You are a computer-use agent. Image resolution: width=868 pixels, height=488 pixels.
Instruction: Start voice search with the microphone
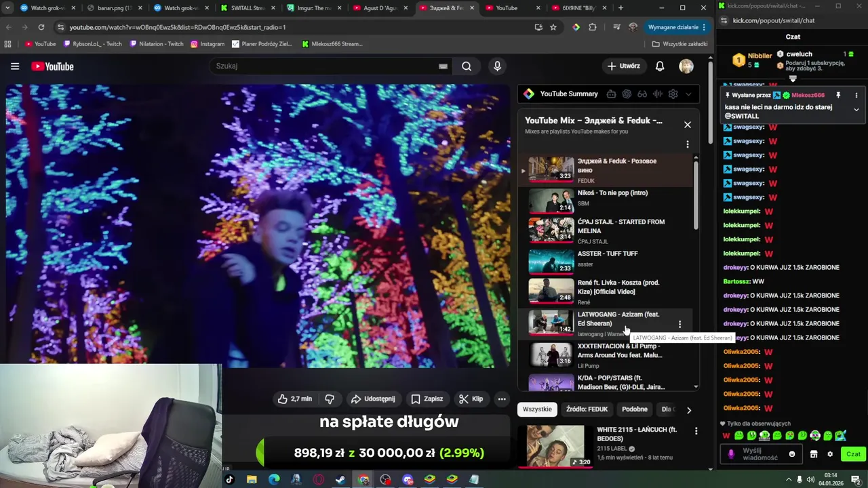click(497, 66)
